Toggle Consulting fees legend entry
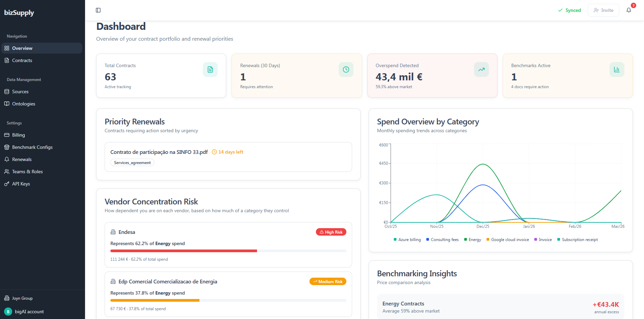This screenshot has width=644, height=319. [x=443, y=240]
